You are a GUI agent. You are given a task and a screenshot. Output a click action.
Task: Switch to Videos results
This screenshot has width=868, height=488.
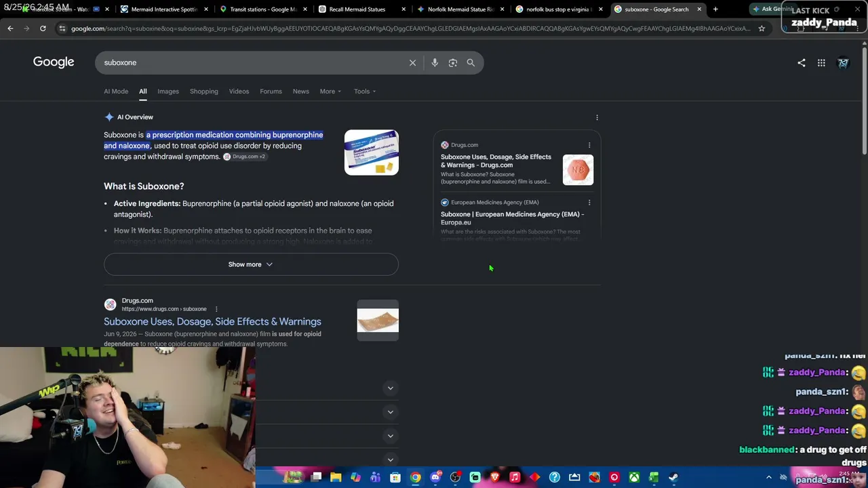239,91
